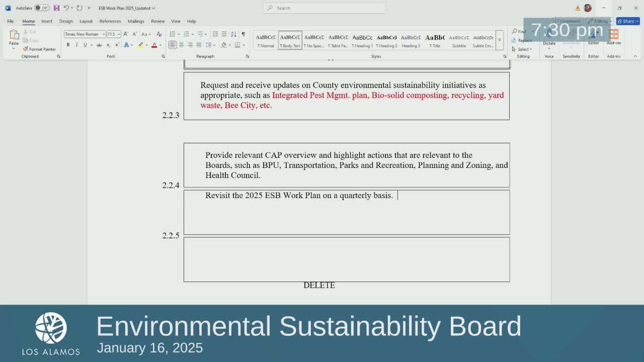644x362 pixels.
Task: Click the Clear All Formatting icon
Action: [x=159, y=34]
